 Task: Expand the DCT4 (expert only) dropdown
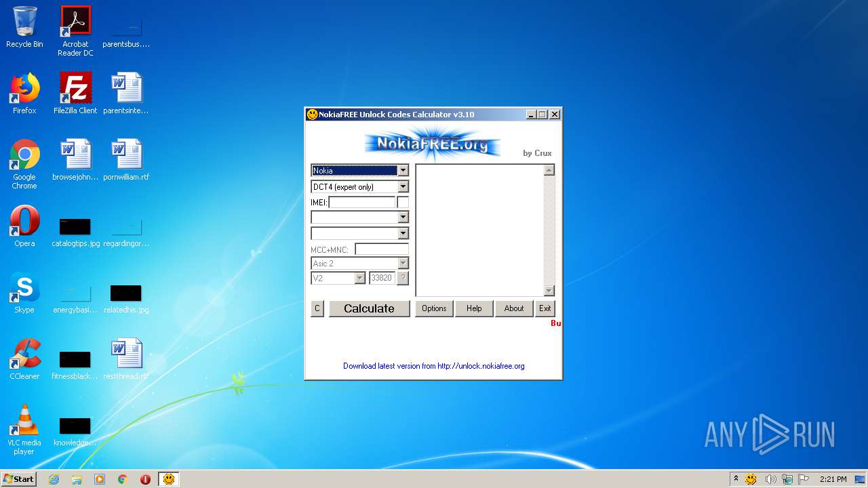tap(403, 186)
